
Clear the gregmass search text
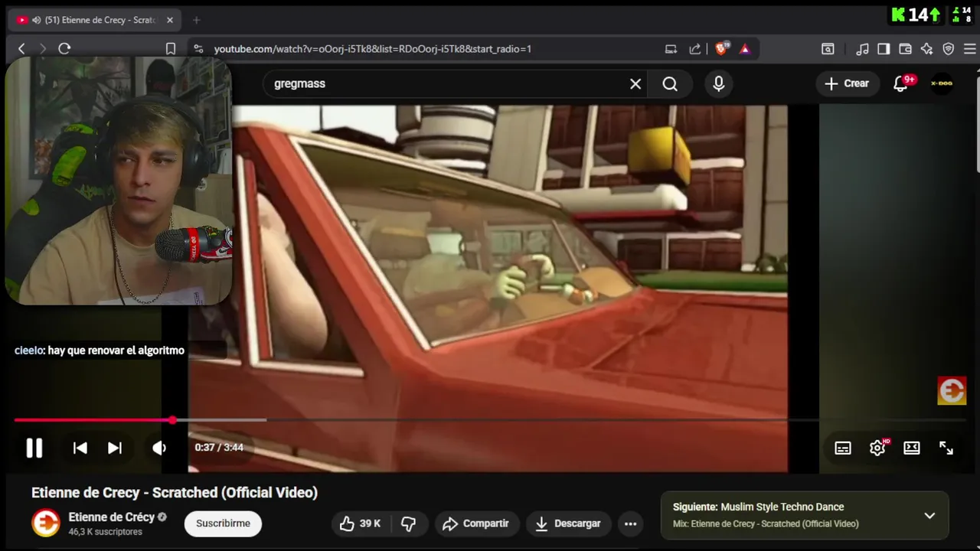tap(635, 84)
